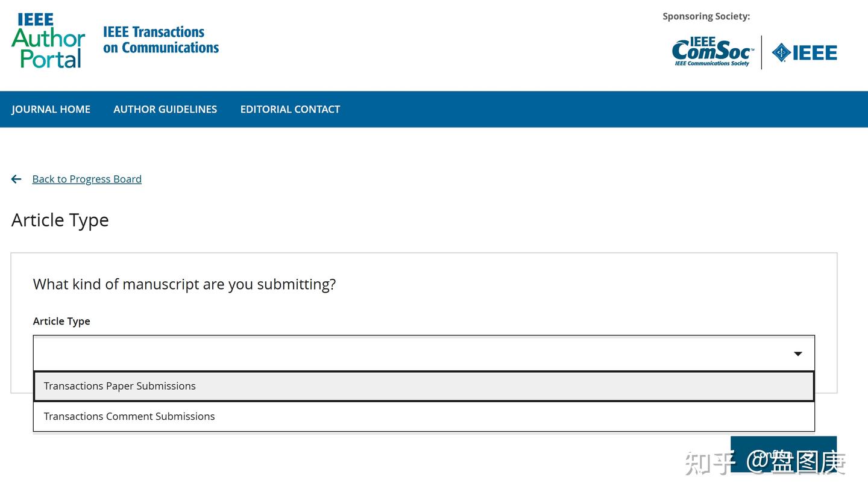Click the Sponsoring Society label

point(706,16)
